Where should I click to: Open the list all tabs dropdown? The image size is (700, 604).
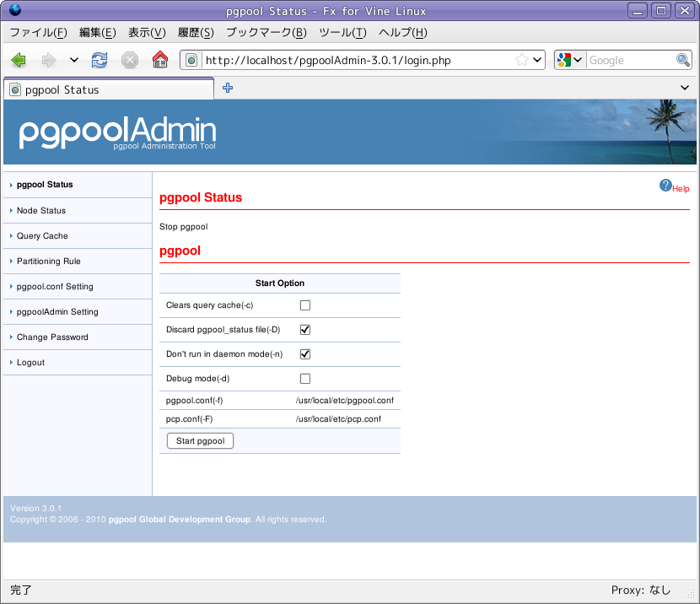pyautogui.click(x=684, y=88)
